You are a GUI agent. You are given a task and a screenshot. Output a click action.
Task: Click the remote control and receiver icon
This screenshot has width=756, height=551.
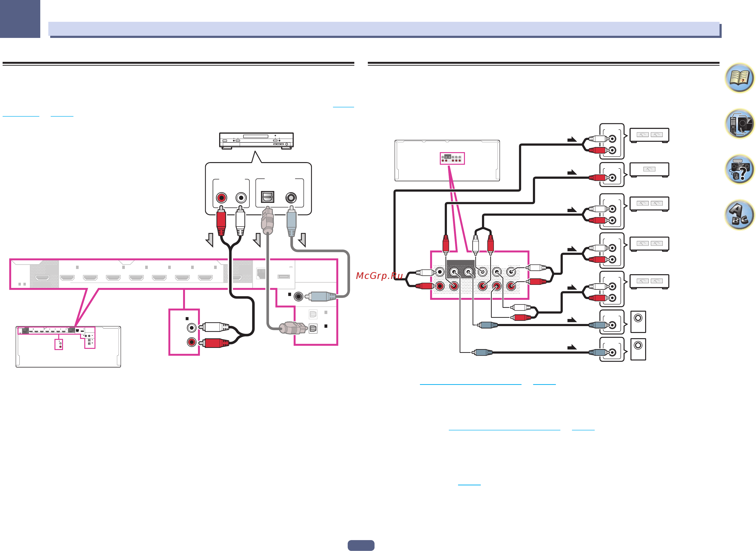tap(739, 123)
